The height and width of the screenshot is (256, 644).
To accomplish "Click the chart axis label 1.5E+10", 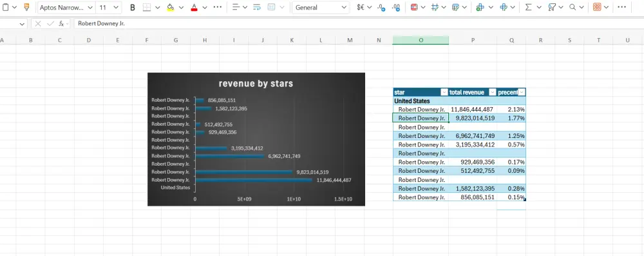I will (343, 199).
